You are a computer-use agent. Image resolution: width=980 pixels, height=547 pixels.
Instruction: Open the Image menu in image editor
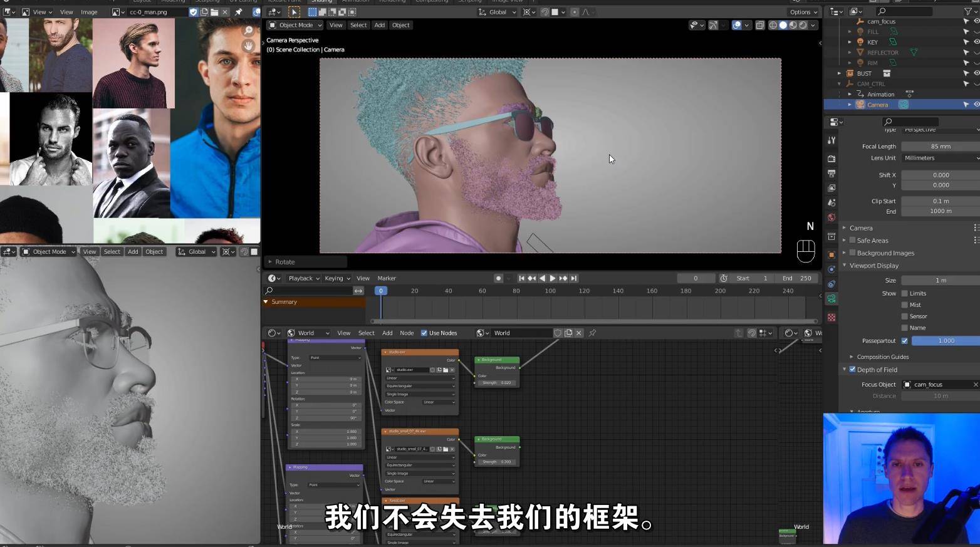tap(89, 12)
